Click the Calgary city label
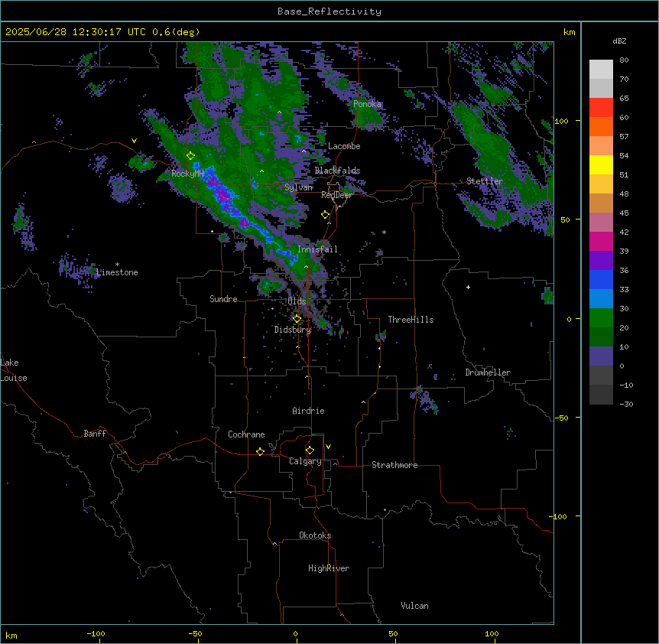Viewport: 659px width, 644px height. pyautogui.click(x=305, y=461)
